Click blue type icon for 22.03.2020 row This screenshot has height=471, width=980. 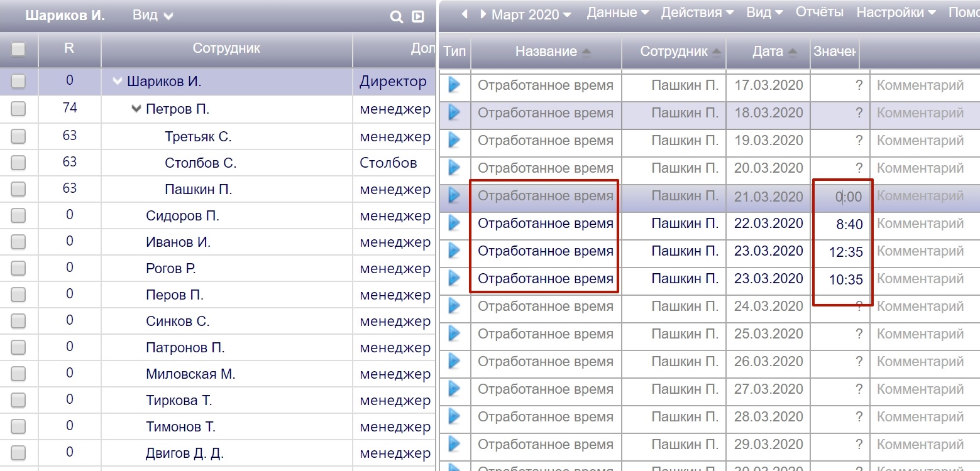pos(454,224)
